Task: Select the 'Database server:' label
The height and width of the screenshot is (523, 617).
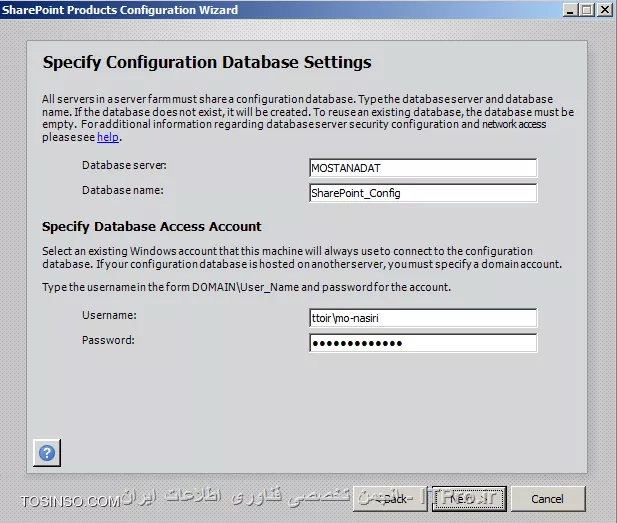Action: tap(124, 165)
